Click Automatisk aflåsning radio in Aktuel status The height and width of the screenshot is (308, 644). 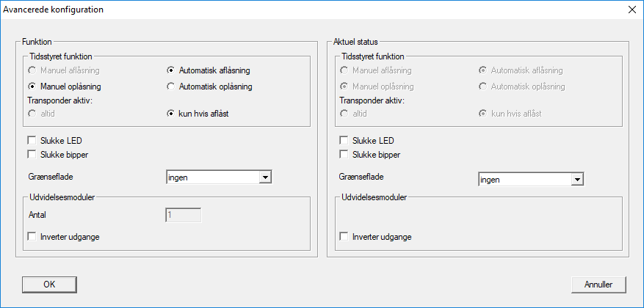[x=482, y=70]
